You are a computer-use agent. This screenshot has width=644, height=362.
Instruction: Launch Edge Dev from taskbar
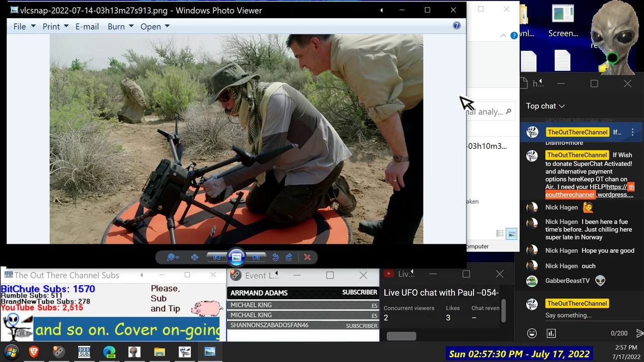pyautogui.click(x=109, y=352)
